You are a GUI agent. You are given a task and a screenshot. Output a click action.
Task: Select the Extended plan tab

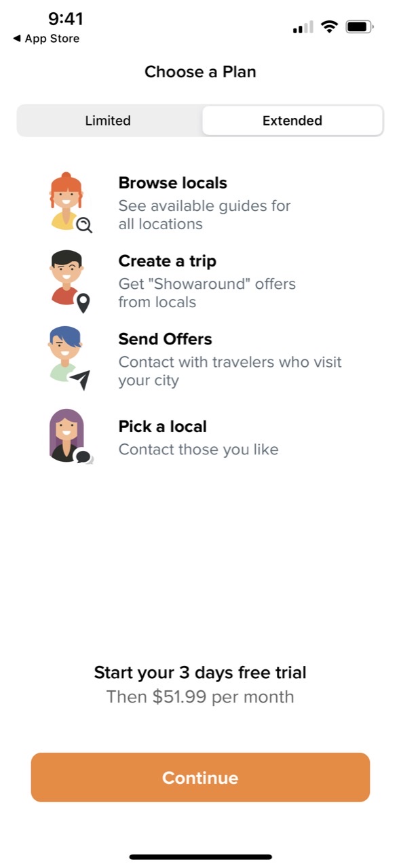[292, 121]
